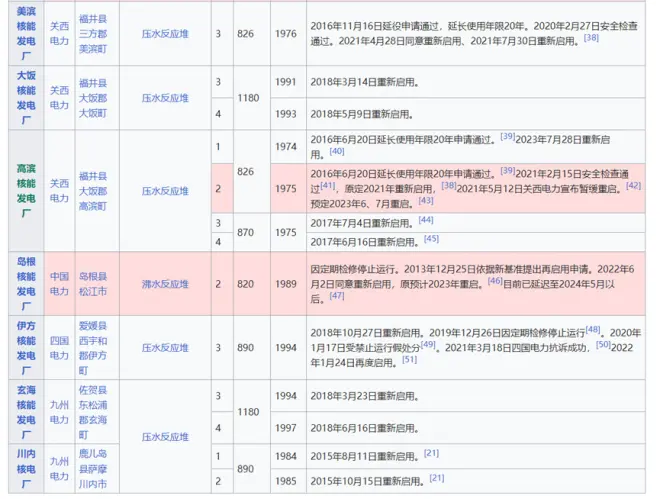Screen dimensions: 660x499
Task: Click the 高滨核能发电厂 plant link
Action: pyautogui.click(x=24, y=188)
